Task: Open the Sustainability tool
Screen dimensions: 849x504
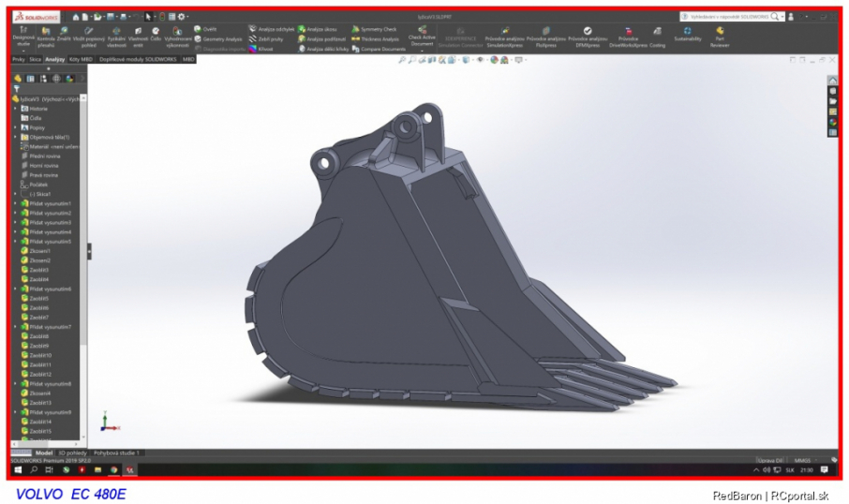Action: [x=688, y=34]
